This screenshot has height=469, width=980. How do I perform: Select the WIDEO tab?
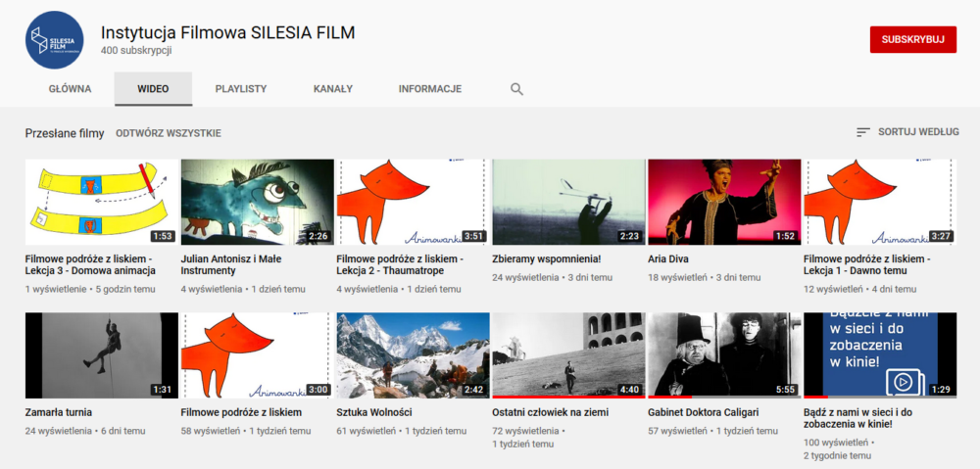point(153,89)
